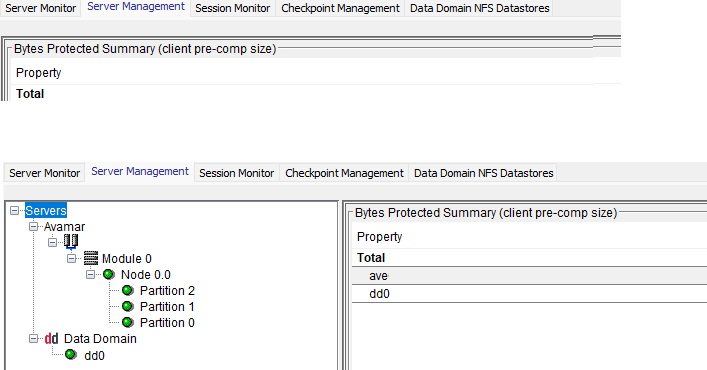Open Server Monitor tab in upper panel
This screenshot has height=370, width=707.
(41, 8)
